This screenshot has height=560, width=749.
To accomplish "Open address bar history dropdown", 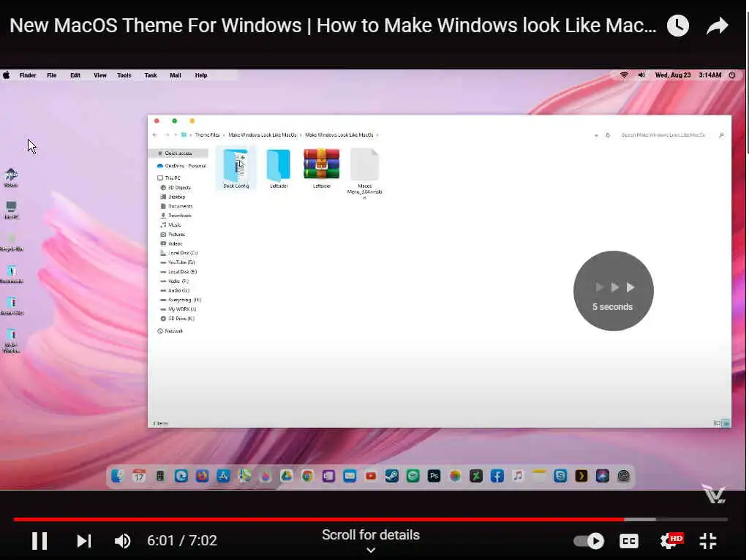I will coord(596,135).
